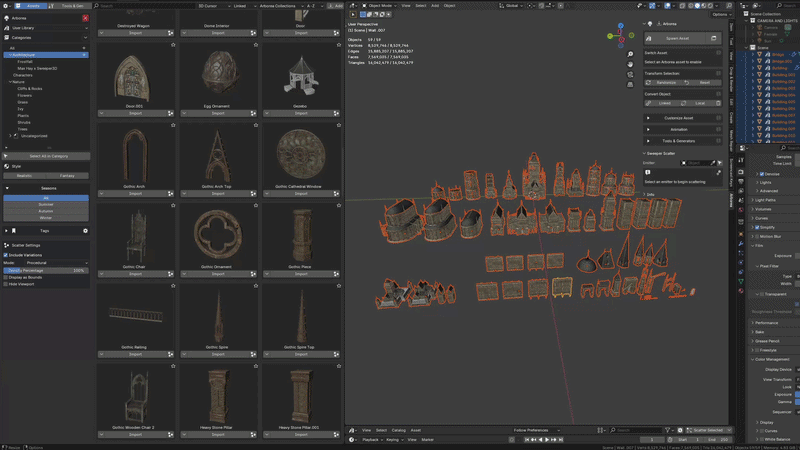Click the red close icon beside Arborea
This screenshot has width=800, height=450.
[85, 18]
